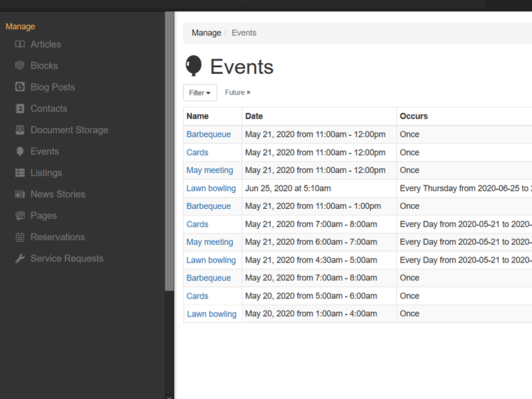Image resolution: width=532 pixels, height=399 pixels.
Task: Click 'May 20, 2020 from 5:00am - 6:00am'
Action: (311, 296)
